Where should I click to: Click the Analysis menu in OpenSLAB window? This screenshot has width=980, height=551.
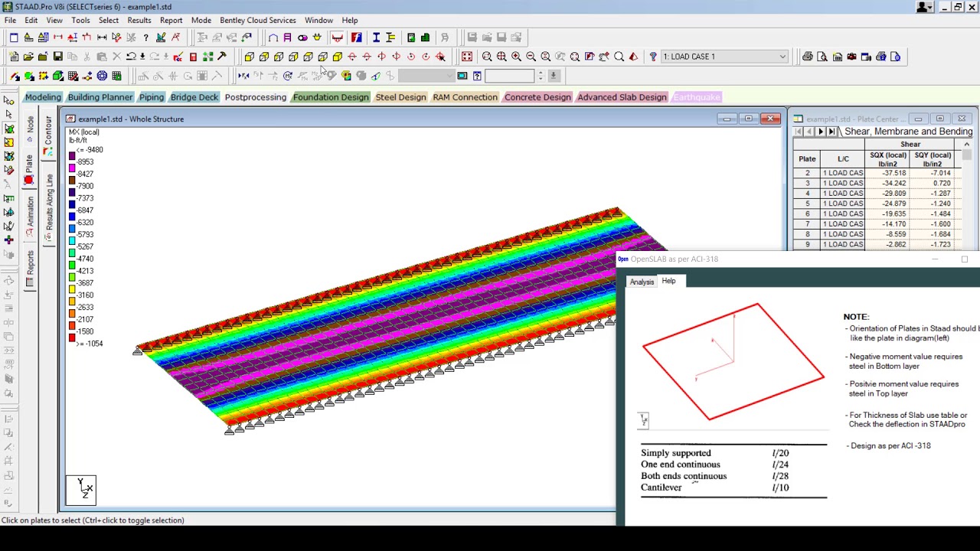click(642, 282)
